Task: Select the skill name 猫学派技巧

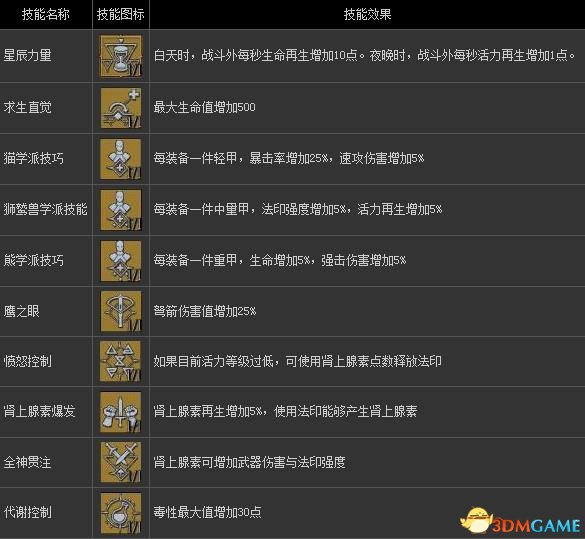Action: [34, 159]
